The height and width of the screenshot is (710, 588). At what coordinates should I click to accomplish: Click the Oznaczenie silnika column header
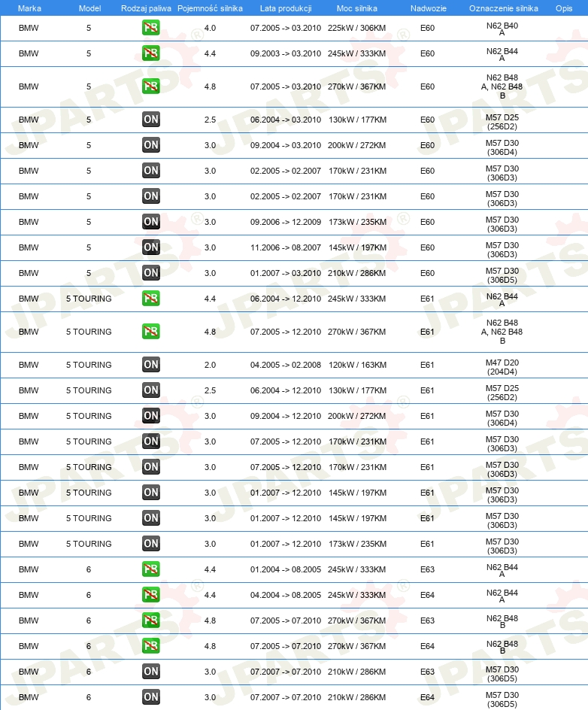click(x=503, y=8)
